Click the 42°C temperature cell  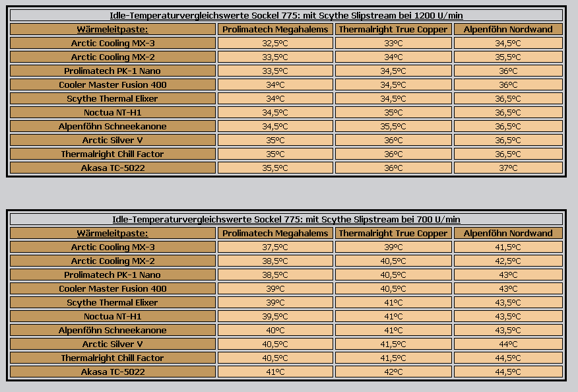click(393, 372)
